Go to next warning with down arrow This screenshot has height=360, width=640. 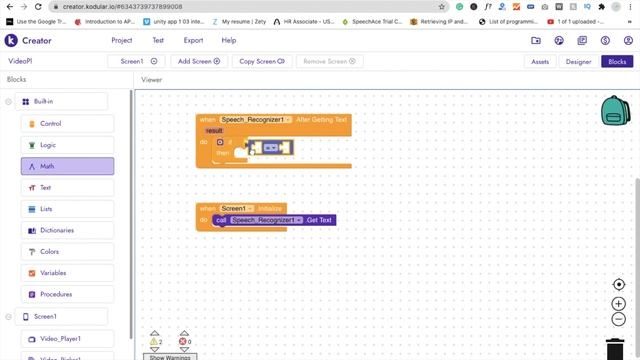tap(154, 349)
